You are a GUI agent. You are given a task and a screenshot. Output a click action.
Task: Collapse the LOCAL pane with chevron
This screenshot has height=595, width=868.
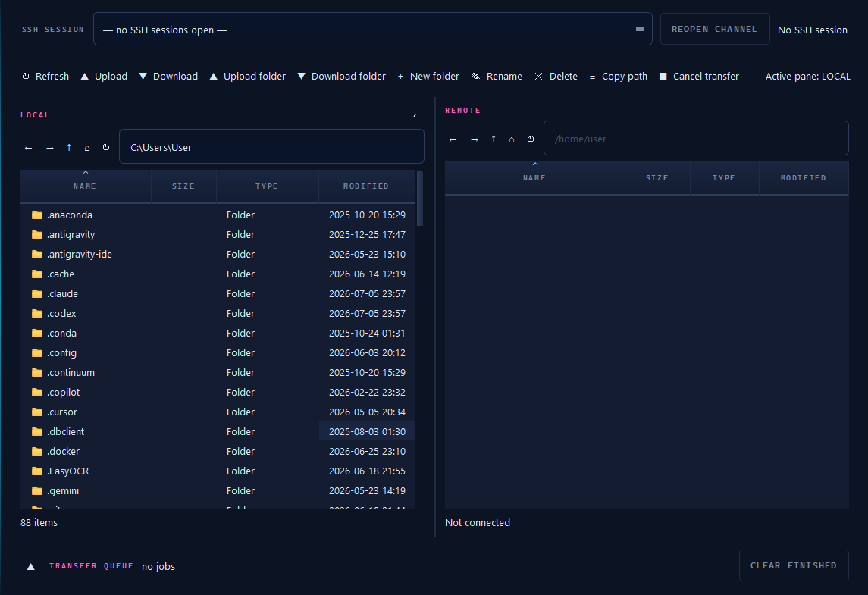[x=415, y=116]
